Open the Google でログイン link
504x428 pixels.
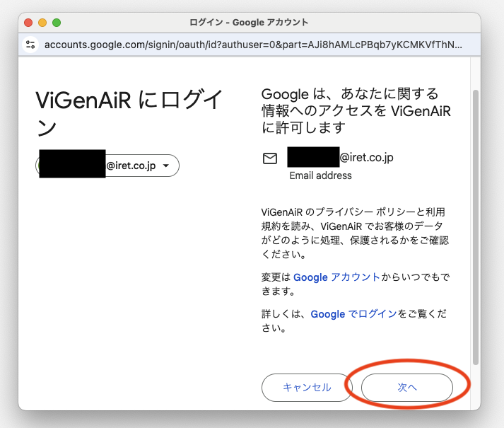[353, 314]
